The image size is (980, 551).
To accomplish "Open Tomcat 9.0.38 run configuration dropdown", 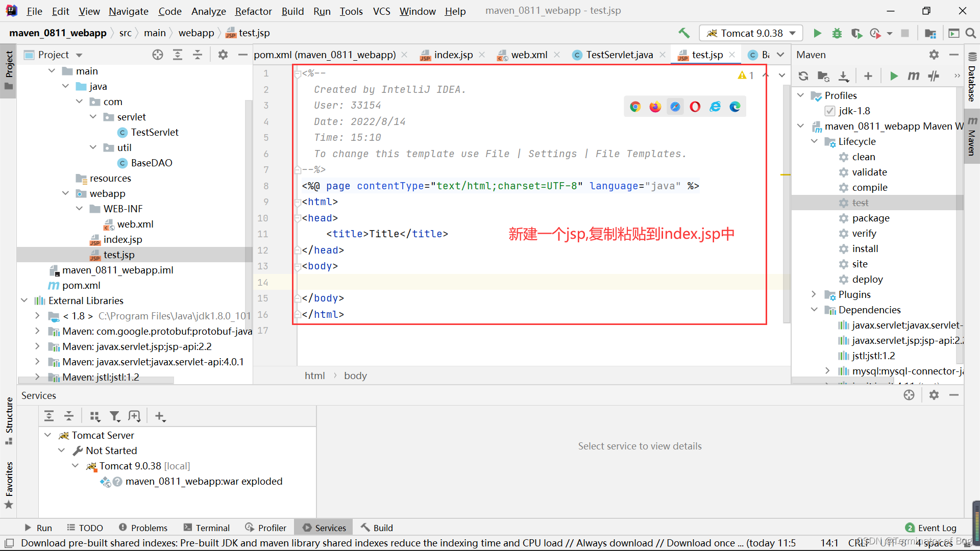I will coord(751,33).
